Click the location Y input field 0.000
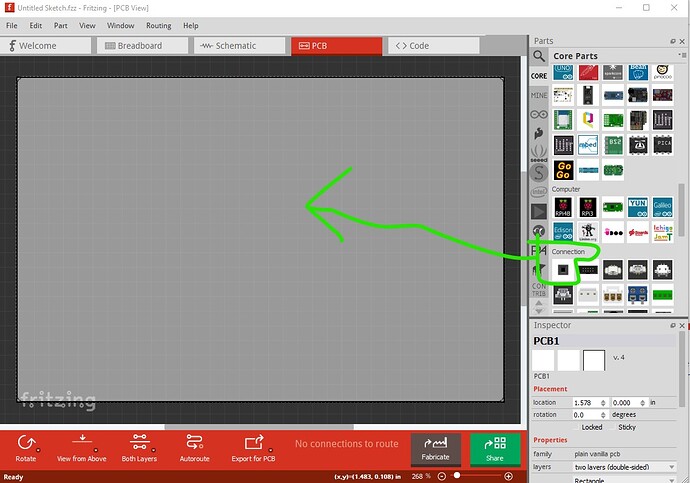Screen dimensions: 690x483 625,402
